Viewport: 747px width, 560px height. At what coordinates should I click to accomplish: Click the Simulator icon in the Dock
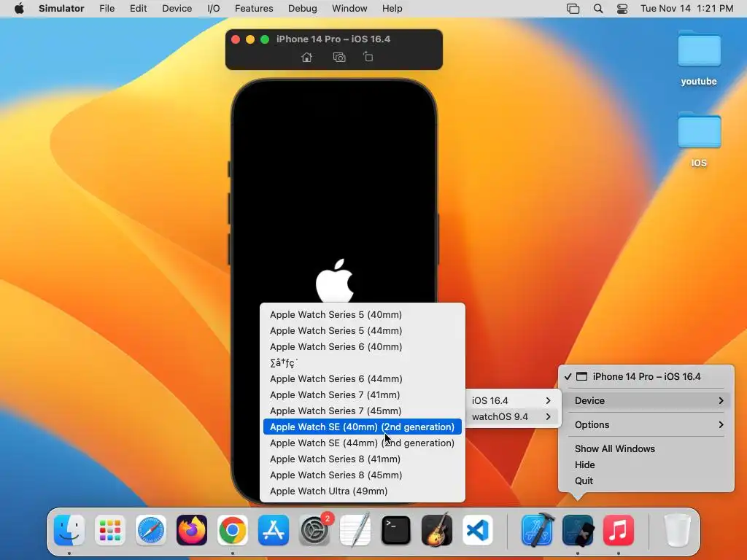(x=578, y=530)
